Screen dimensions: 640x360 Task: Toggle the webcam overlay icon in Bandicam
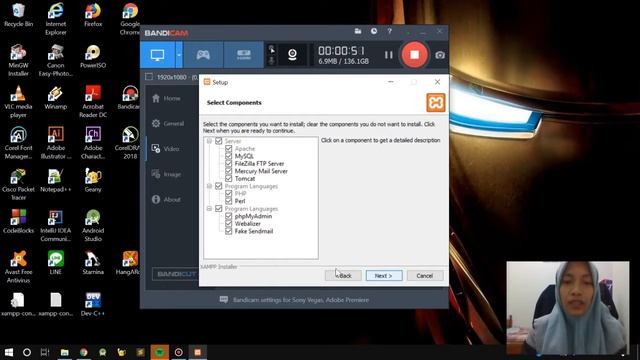pos(292,55)
